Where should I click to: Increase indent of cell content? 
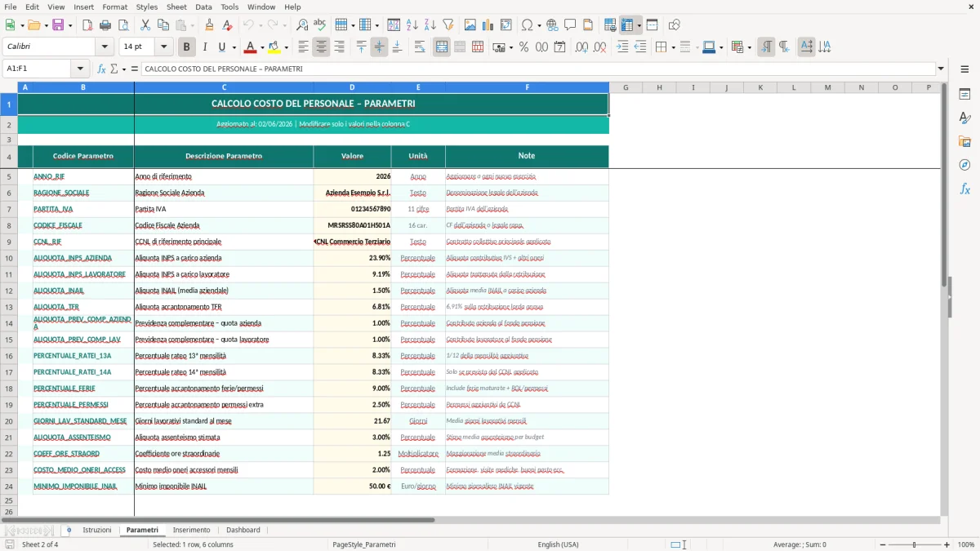623,47
